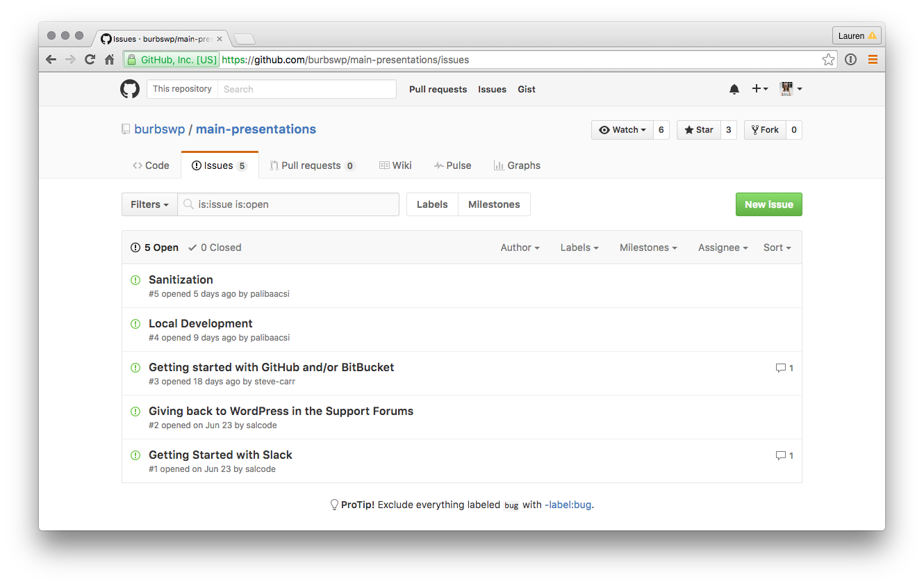Screen dimensions: 924x586
Task: Open the Assignee filter dropdown
Action: (723, 247)
